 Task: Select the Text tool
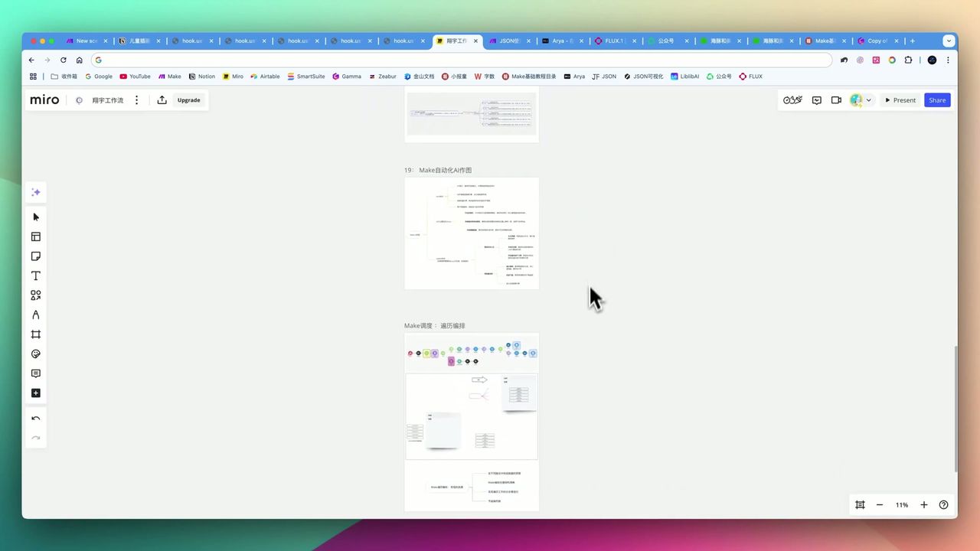(35, 275)
